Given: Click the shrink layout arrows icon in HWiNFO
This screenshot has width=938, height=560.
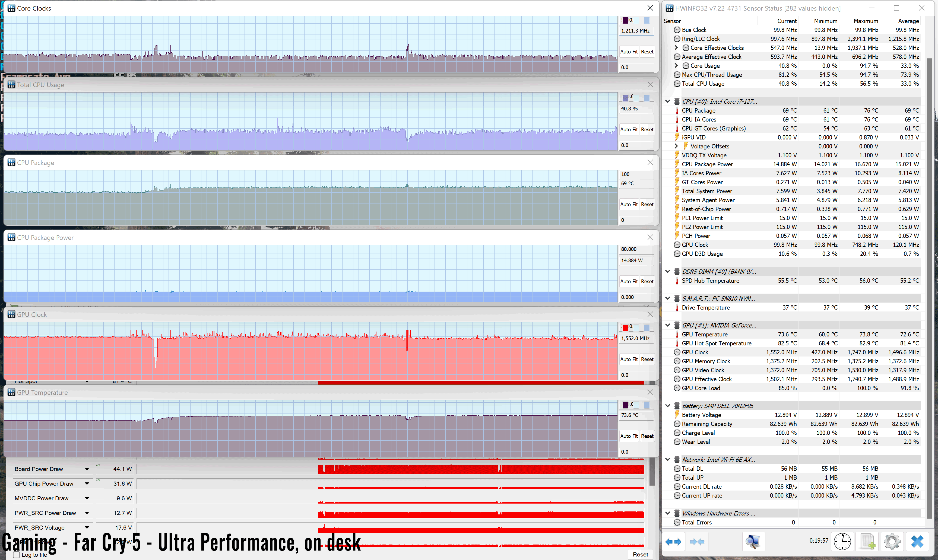Looking at the screenshot, I should 697,542.
